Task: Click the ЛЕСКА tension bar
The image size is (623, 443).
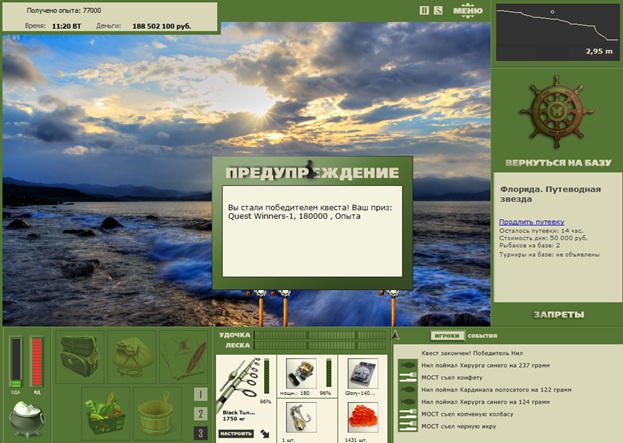Action: pos(320,346)
